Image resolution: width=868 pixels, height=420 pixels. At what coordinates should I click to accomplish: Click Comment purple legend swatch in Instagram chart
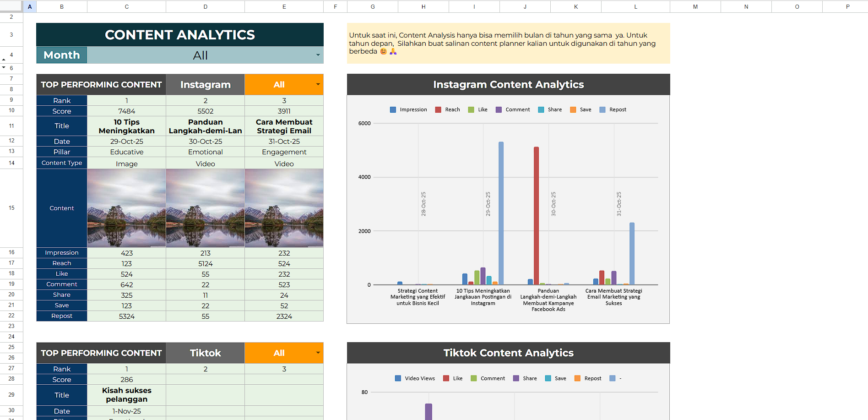coord(499,110)
